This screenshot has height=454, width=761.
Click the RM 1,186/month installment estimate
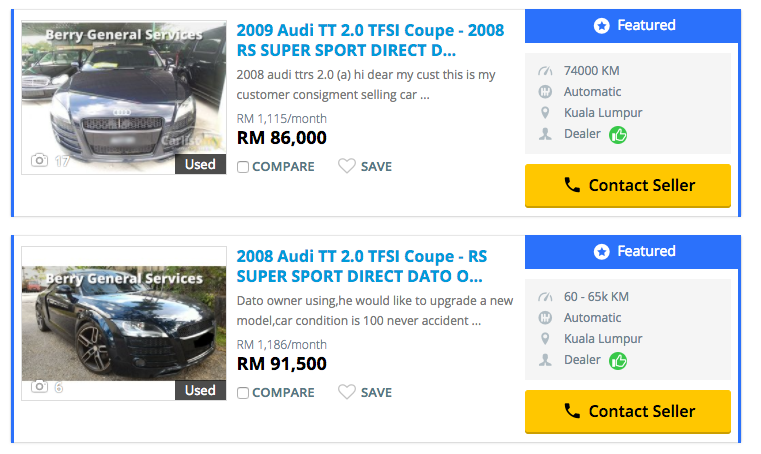[x=282, y=345]
